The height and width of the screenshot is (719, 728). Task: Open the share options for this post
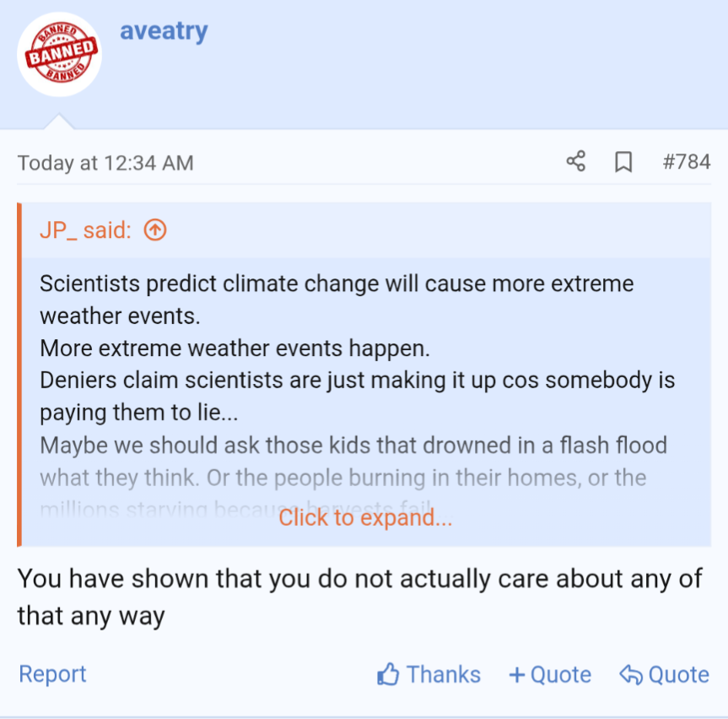[575, 161]
